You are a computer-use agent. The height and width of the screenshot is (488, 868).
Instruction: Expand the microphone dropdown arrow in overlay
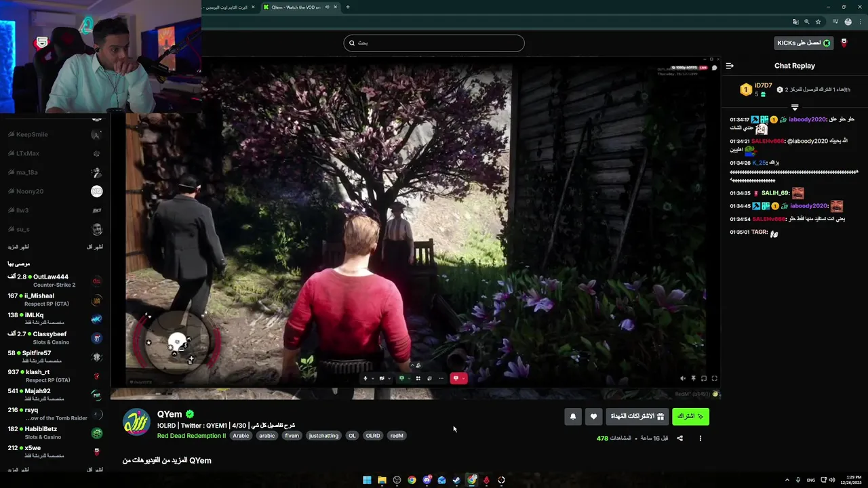(x=372, y=378)
